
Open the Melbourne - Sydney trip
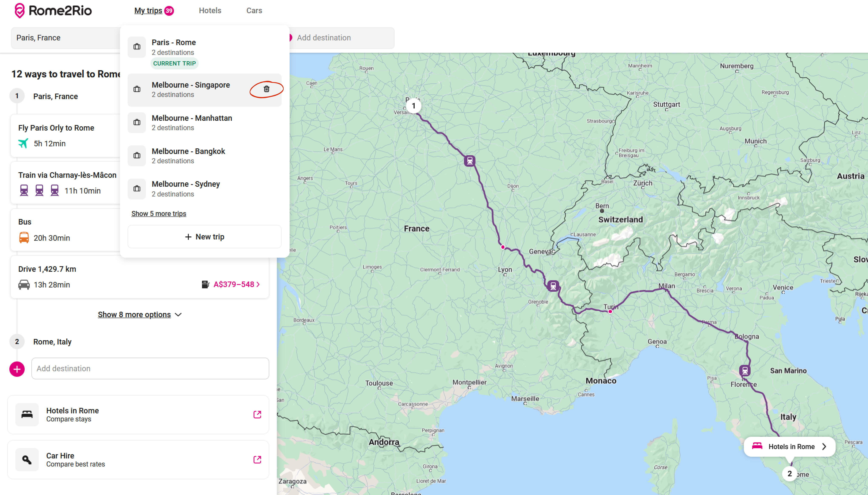(204, 189)
